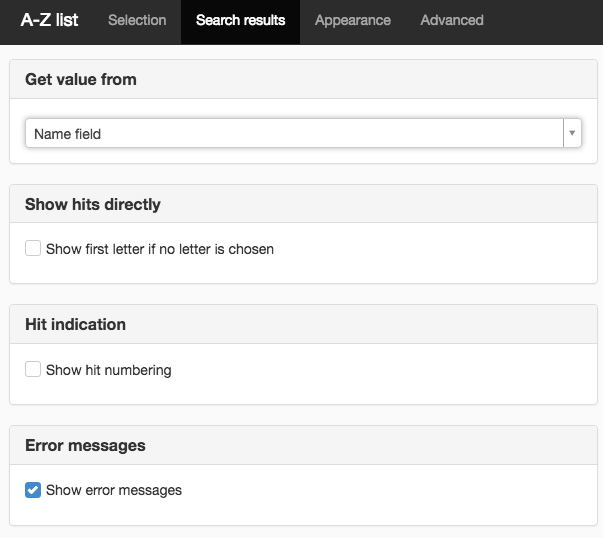
Task: Click the Hit indication heading
Action: 75,325
